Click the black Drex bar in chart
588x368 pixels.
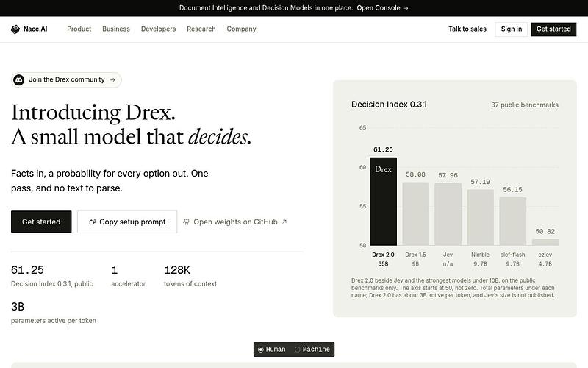click(383, 202)
